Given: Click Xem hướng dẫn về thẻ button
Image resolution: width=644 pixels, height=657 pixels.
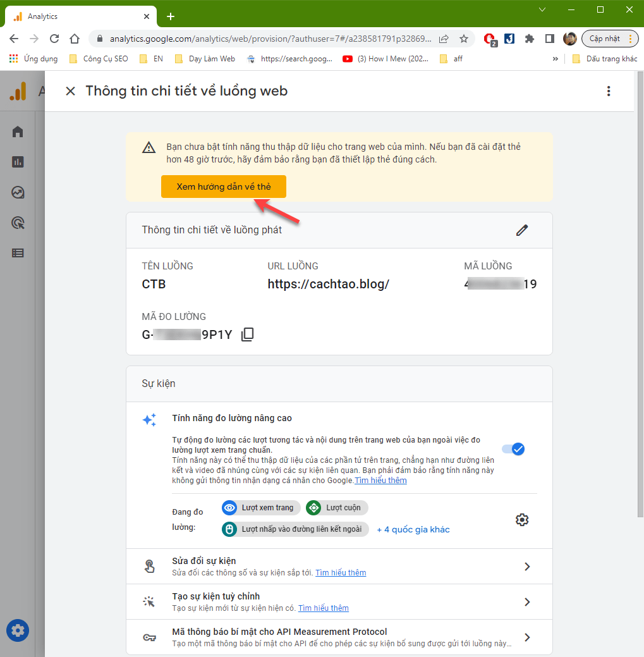Looking at the screenshot, I should 224,187.
